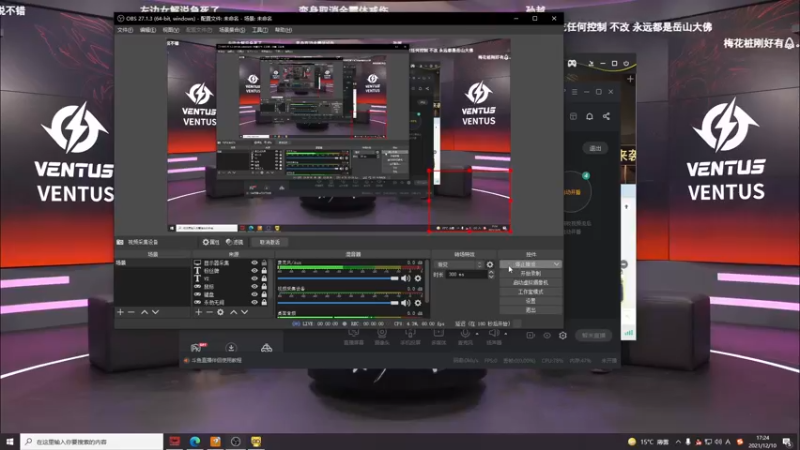Viewport: 800px width, 450px height.
Task: Click the Windows taskbar search box
Action: (x=92, y=441)
